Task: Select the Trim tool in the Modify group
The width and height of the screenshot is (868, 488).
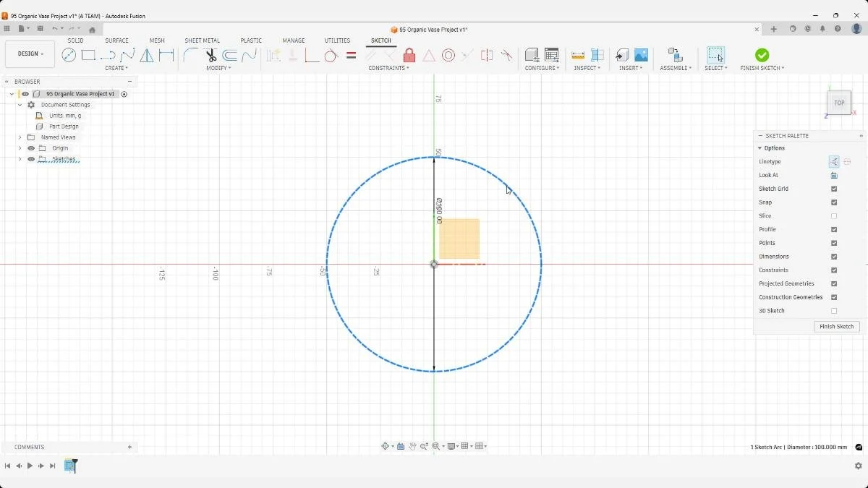Action: click(x=210, y=55)
